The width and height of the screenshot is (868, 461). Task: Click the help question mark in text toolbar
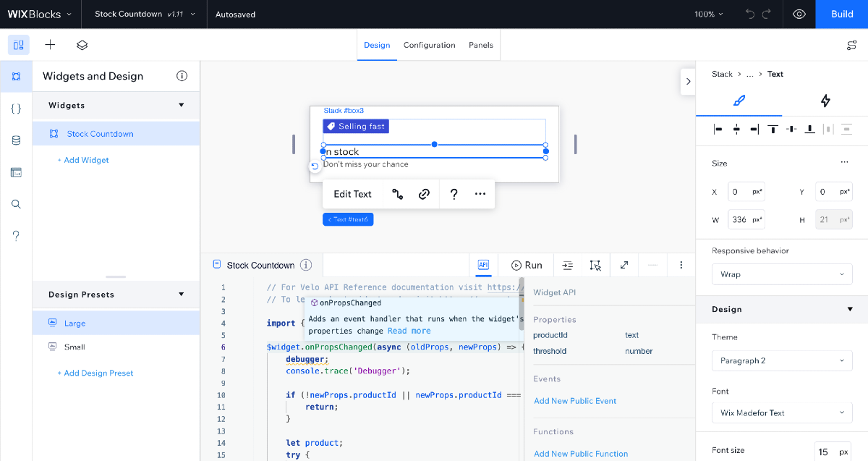[454, 194]
